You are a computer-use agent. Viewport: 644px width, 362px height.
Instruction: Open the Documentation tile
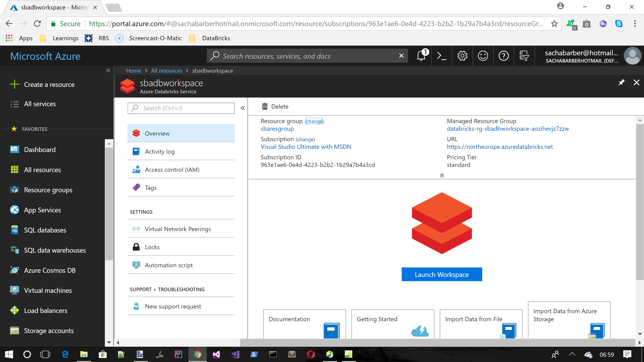tap(304, 324)
